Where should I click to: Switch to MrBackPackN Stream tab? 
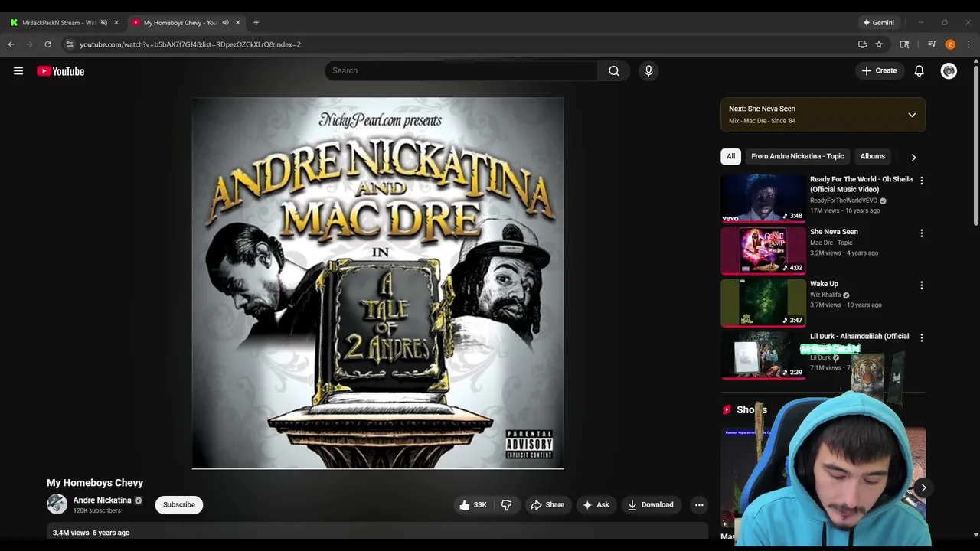(x=58, y=22)
